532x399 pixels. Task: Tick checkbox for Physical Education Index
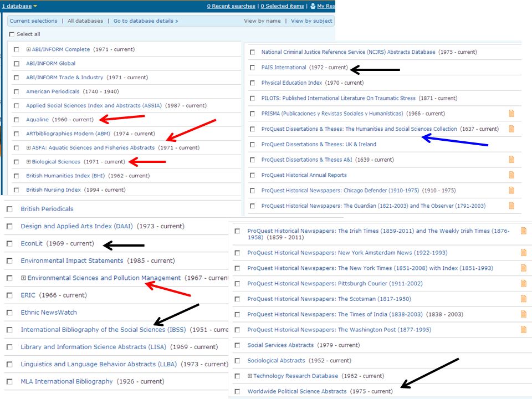click(252, 83)
